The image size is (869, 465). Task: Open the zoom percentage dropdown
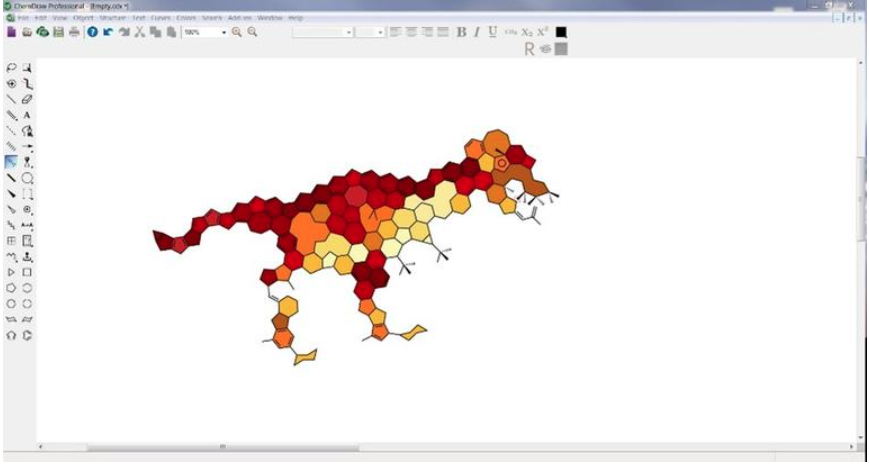pos(224,33)
